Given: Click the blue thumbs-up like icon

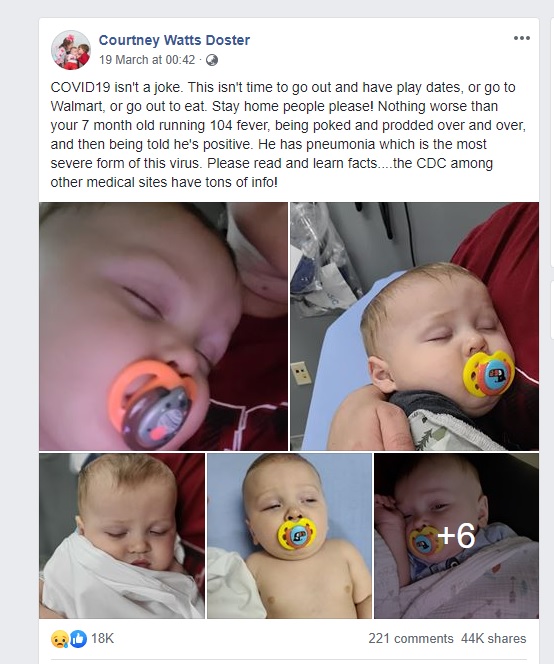Looking at the screenshot, I should pos(78,639).
